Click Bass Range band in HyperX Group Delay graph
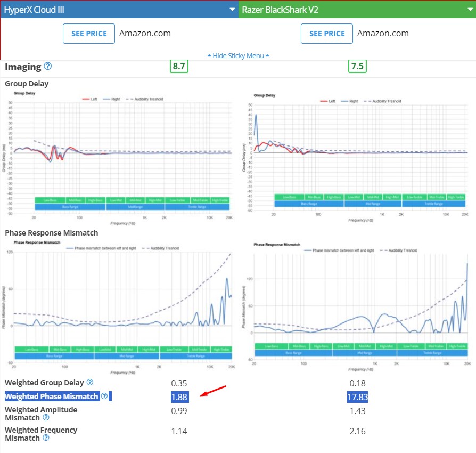This screenshot has height=453, width=476. coord(70,207)
